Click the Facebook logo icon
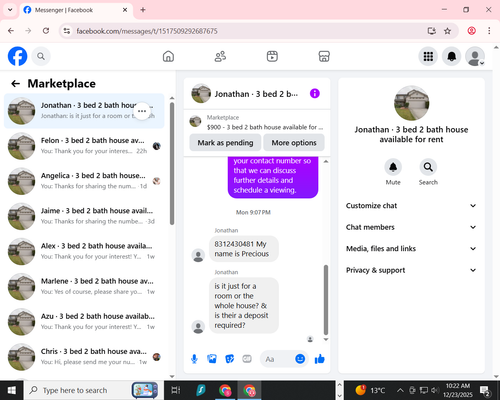Image resolution: width=500 pixels, height=400 pixels. (x=17, y=56)
